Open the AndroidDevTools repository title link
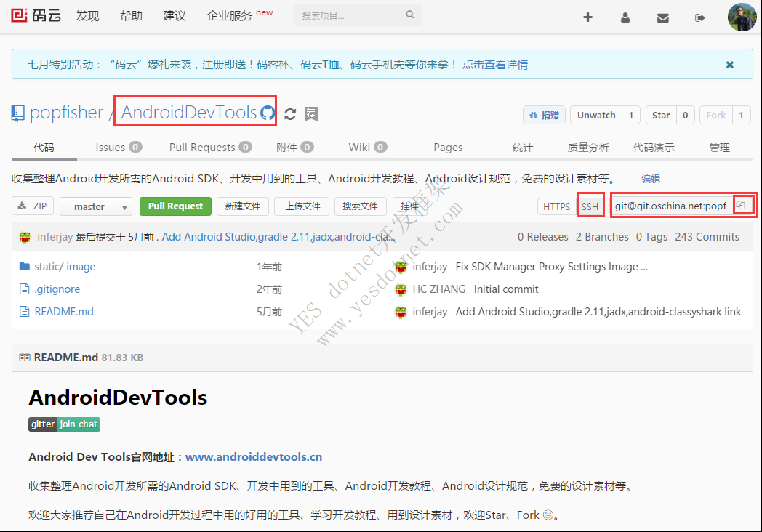Image resolution: width=762 pixels, height=532 pixels. 188,112
